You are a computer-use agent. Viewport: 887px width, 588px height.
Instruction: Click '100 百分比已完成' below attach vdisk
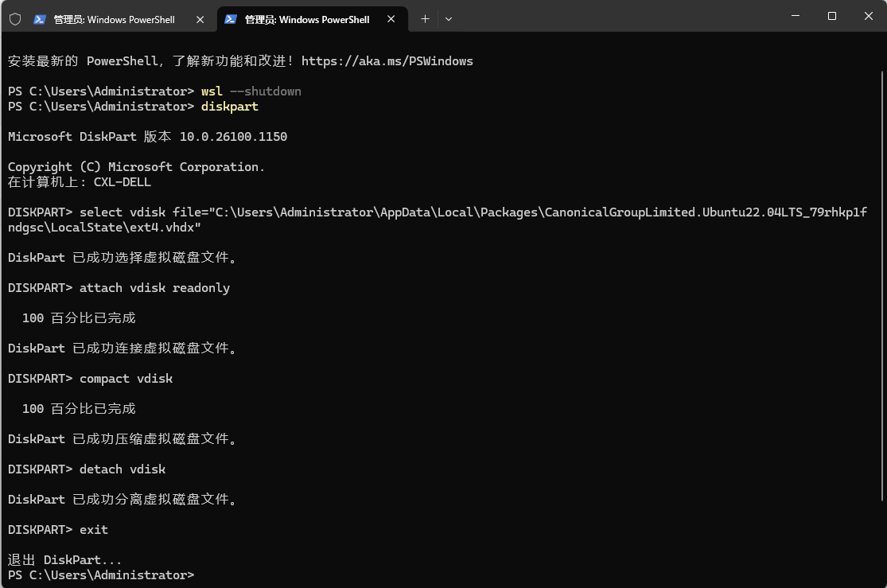[80, 318]
